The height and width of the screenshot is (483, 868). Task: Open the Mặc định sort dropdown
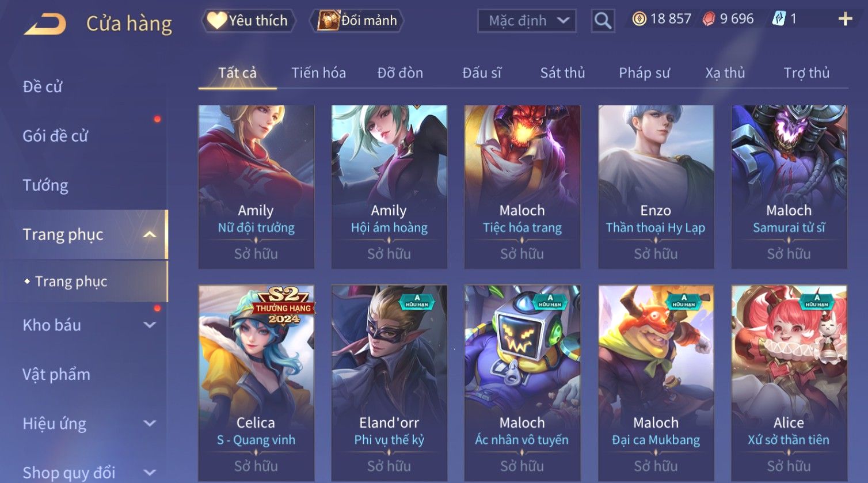point(527,21)
